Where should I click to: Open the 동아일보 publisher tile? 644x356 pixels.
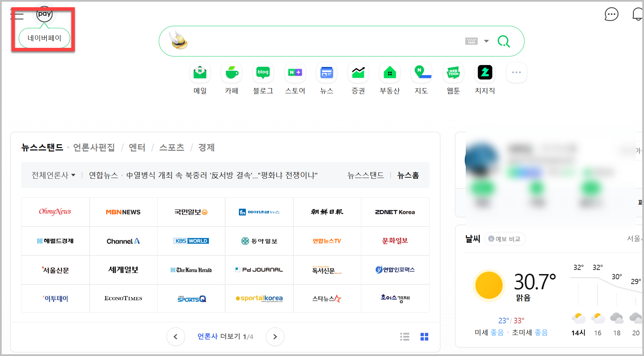[x=259, y=241]
